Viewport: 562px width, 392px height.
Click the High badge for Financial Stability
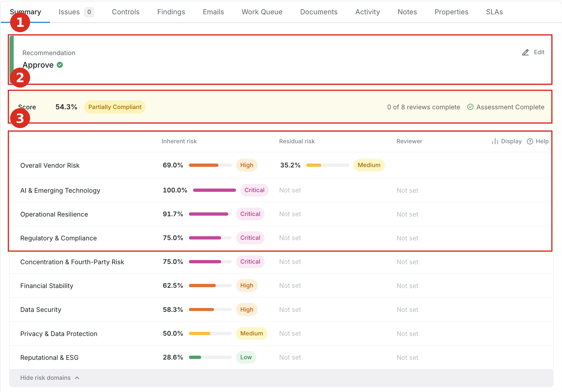tap(247, 285)
